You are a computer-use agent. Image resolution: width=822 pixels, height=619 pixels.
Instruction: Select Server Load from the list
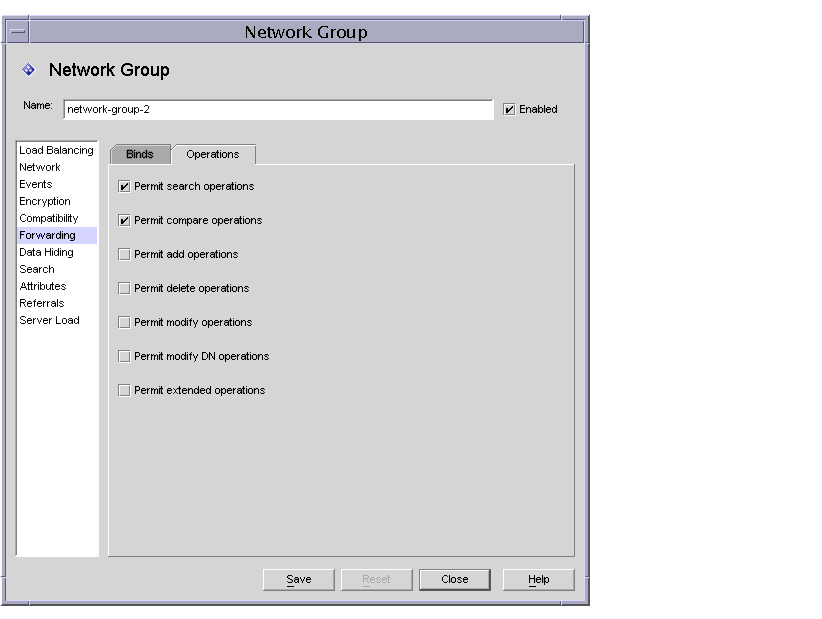pyautogui.click(x=50, y=320)
